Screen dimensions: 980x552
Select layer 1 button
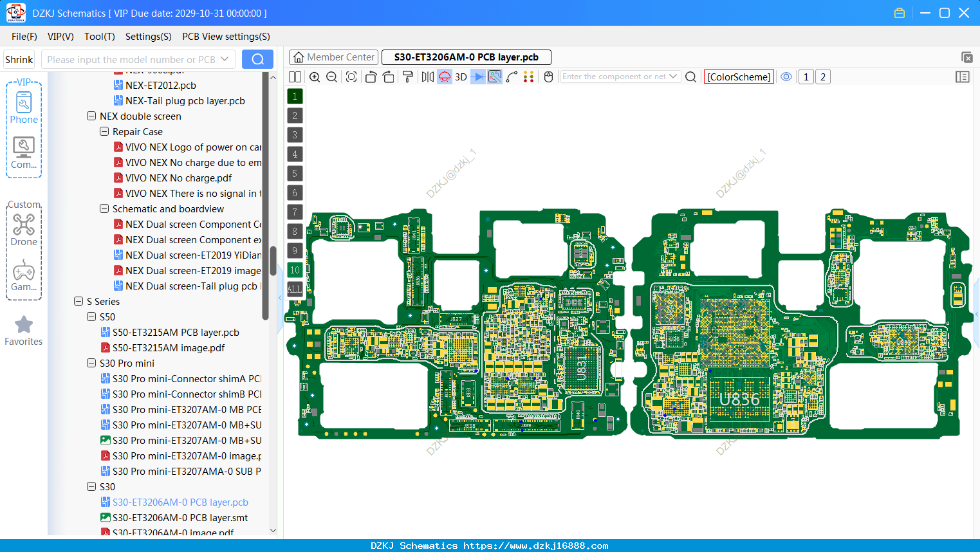295,96
